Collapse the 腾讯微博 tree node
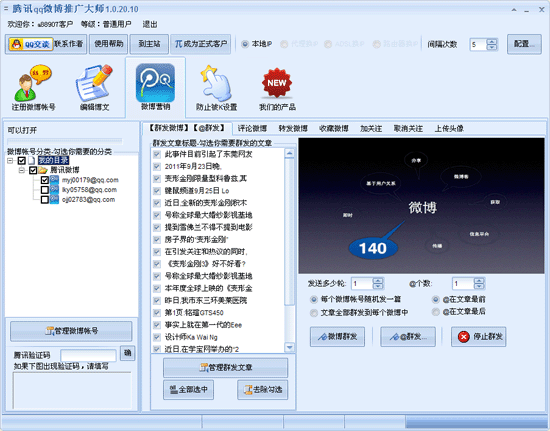Image resolution: width=550 pixels, height=431 pixels. click(22, 170)
